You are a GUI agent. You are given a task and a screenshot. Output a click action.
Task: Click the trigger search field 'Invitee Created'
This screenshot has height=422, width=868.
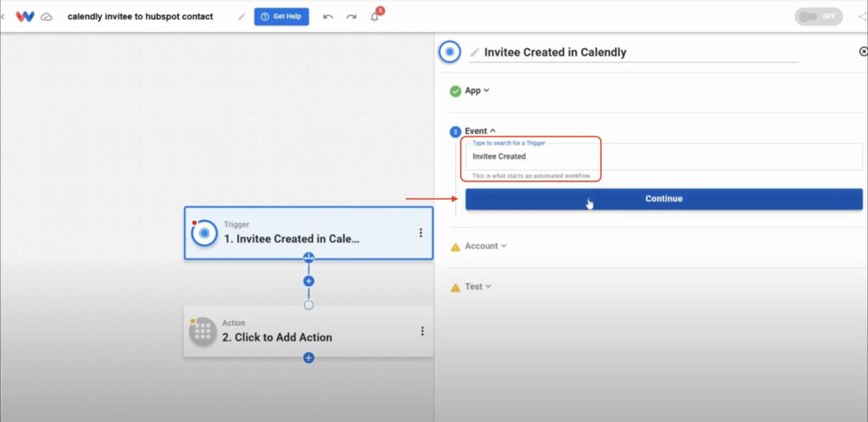click(664, 157)
